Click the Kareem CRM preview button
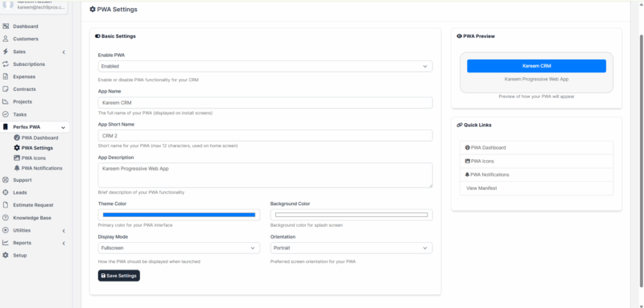 536,66
